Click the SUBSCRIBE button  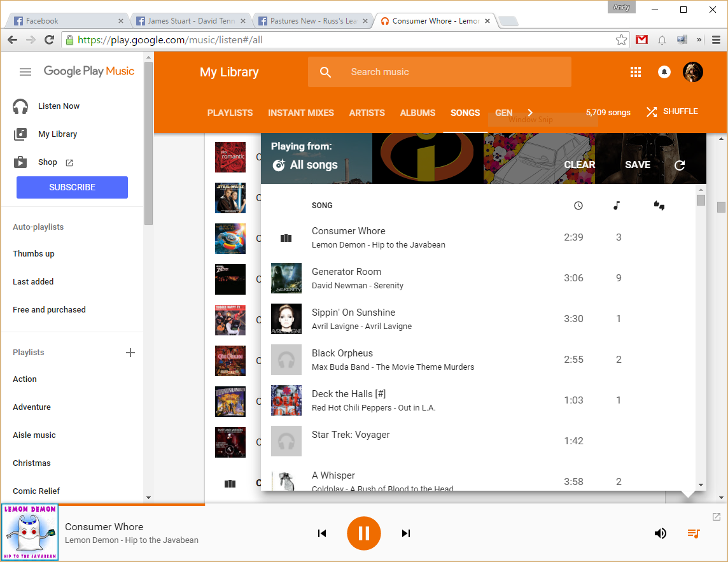click(72, 187)
